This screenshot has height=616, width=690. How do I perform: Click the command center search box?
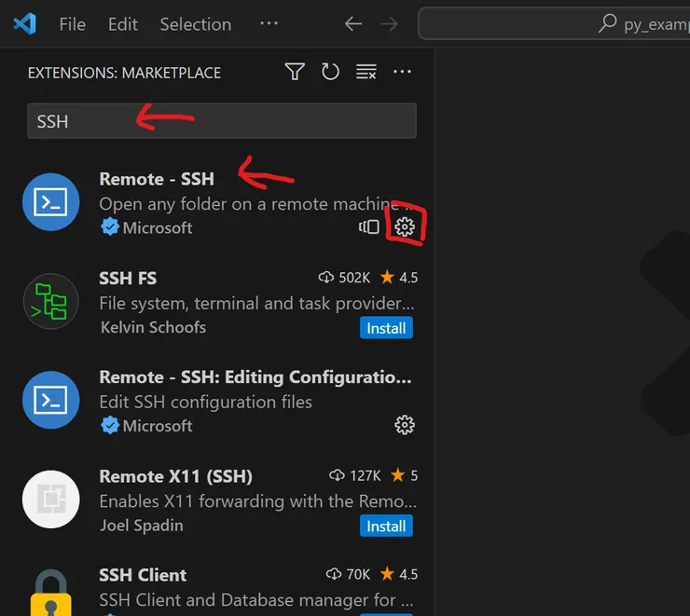pos(554,23)
